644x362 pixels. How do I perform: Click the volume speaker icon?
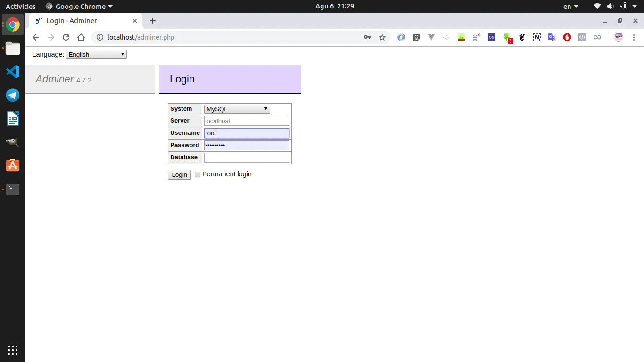610,6
